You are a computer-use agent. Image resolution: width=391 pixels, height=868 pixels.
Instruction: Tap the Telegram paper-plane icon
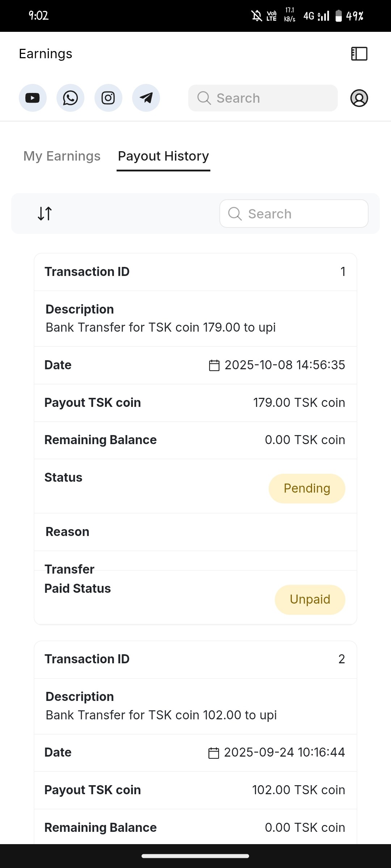(x=146, y=98)
